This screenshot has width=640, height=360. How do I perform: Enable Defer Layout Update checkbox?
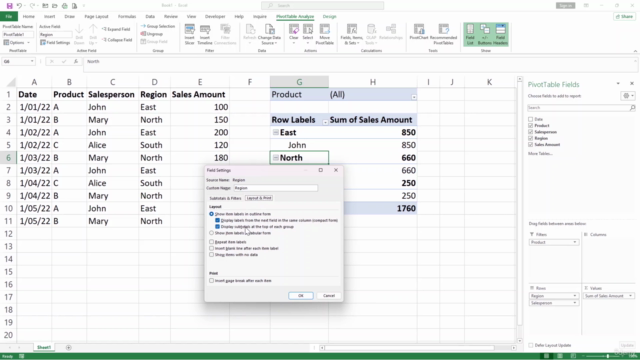pos(531,345)
